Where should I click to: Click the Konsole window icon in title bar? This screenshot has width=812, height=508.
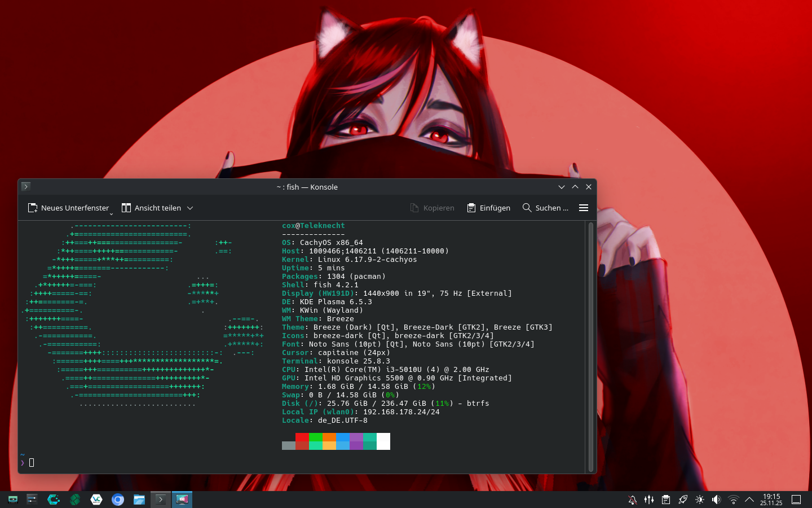26,186
